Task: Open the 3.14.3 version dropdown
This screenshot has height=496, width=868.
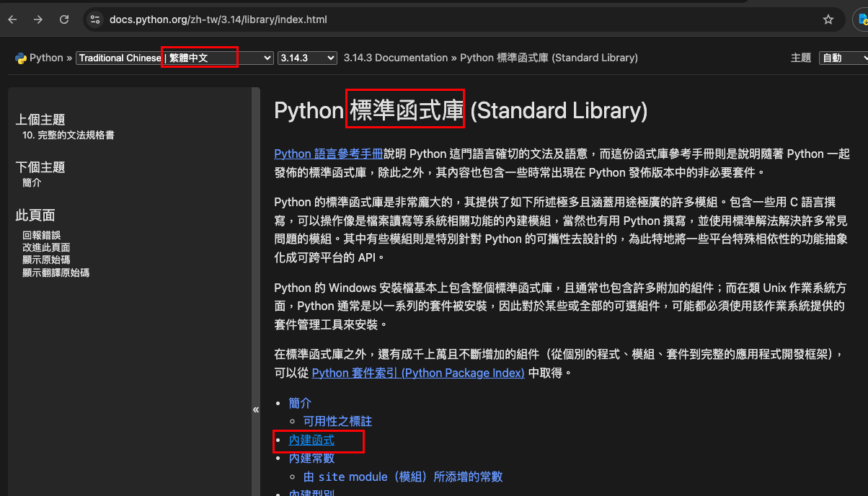Action: pos(307,58)
